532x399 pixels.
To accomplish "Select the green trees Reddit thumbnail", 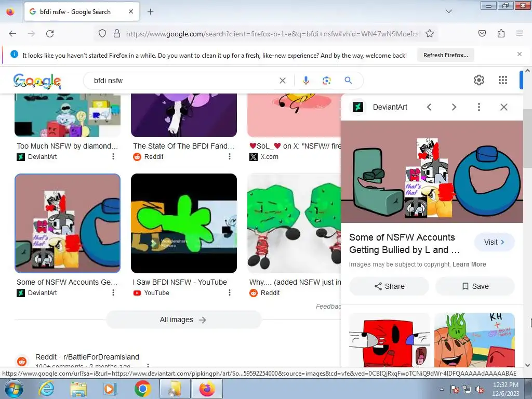I will 294,223.
